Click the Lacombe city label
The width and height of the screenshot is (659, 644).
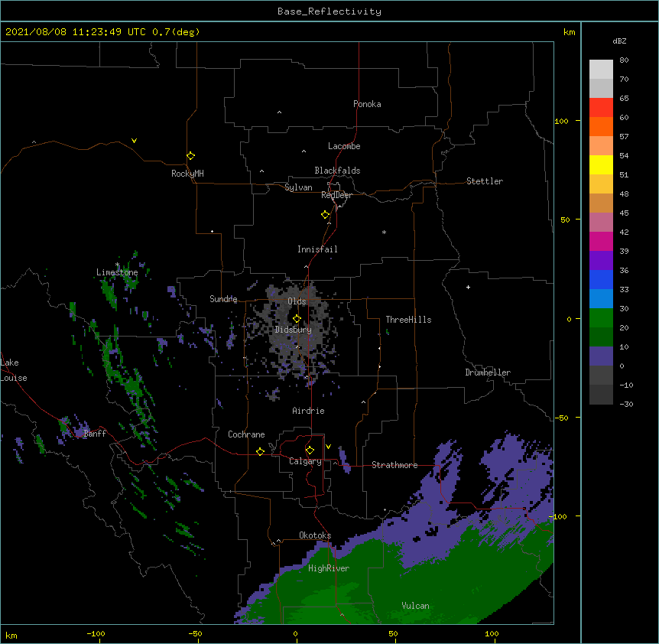344,146
